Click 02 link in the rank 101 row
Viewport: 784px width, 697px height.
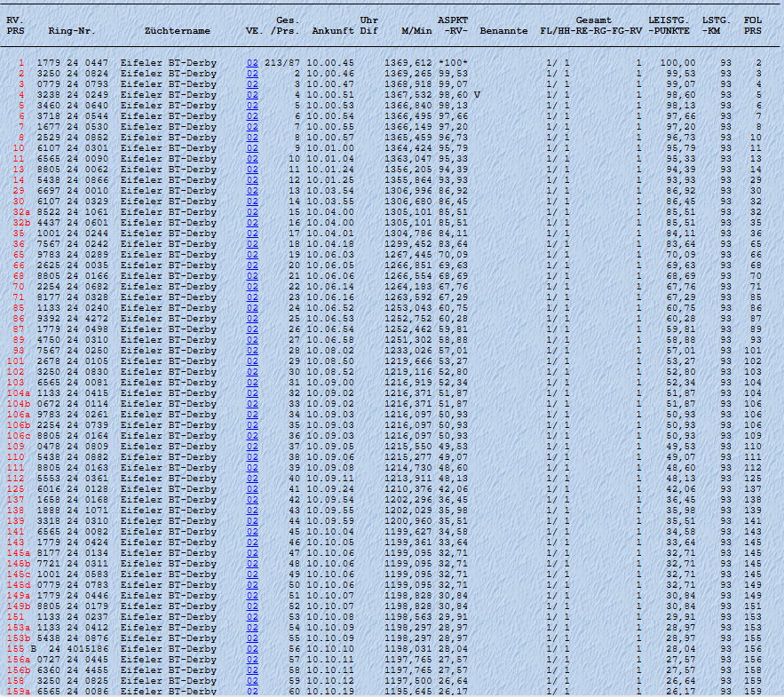tap(252, 361)
